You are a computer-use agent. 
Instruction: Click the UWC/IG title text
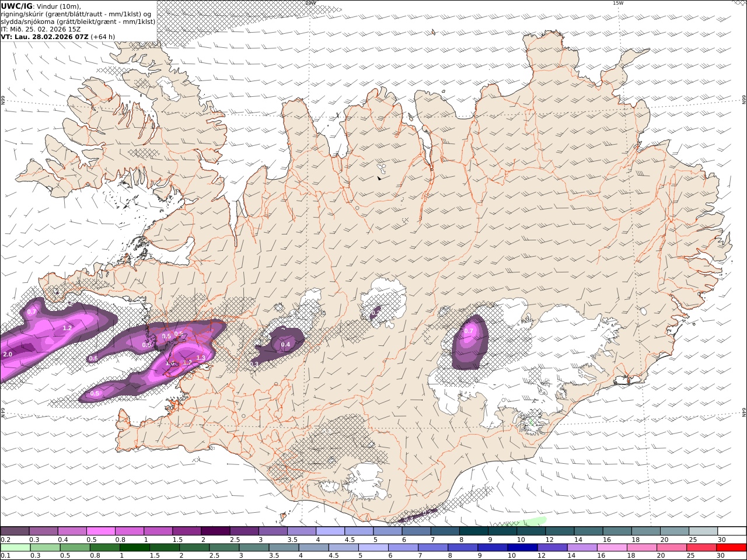[x=16, y=6]
